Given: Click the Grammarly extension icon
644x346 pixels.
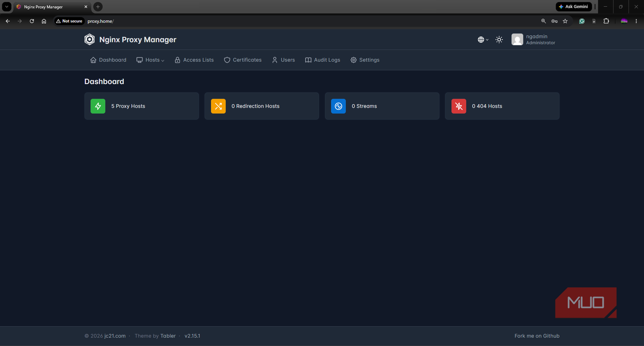Looking at the screenshot, I should [582, 21].
